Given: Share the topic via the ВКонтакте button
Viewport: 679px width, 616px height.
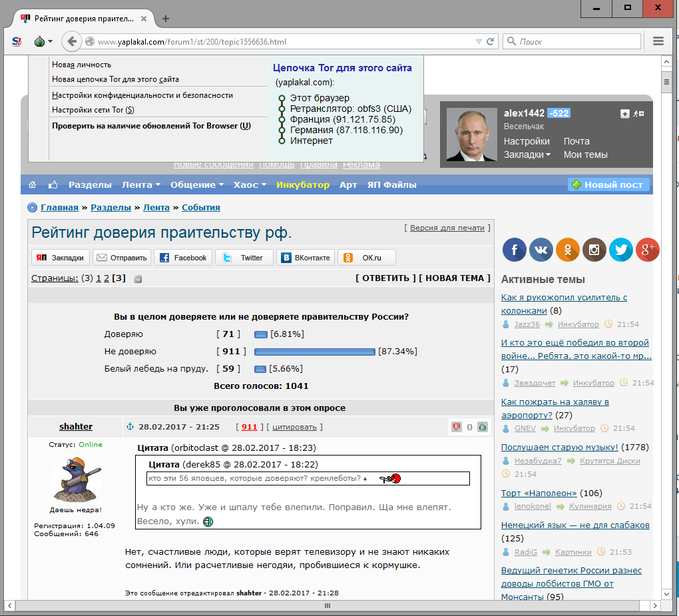Looking at the screenshot, I should (306, 258).
